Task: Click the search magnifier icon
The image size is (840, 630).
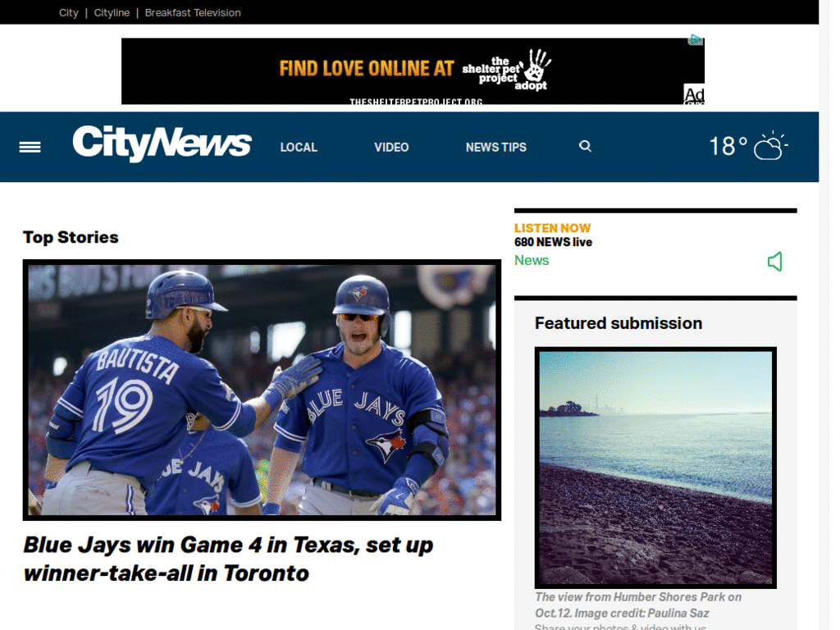Action: 585,146
